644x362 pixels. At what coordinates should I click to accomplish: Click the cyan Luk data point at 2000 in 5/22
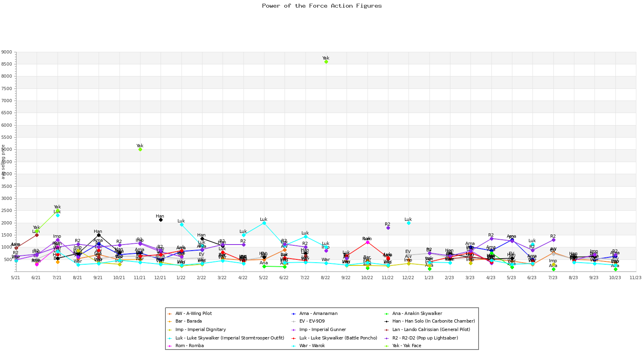click(x=264, y=223)
